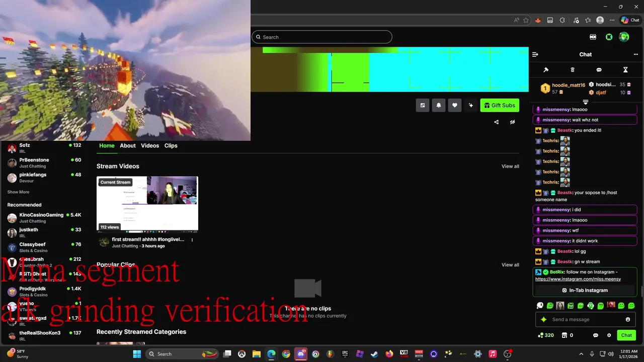
Task: Click the browser favorites star icon
Action: [526, 20]
